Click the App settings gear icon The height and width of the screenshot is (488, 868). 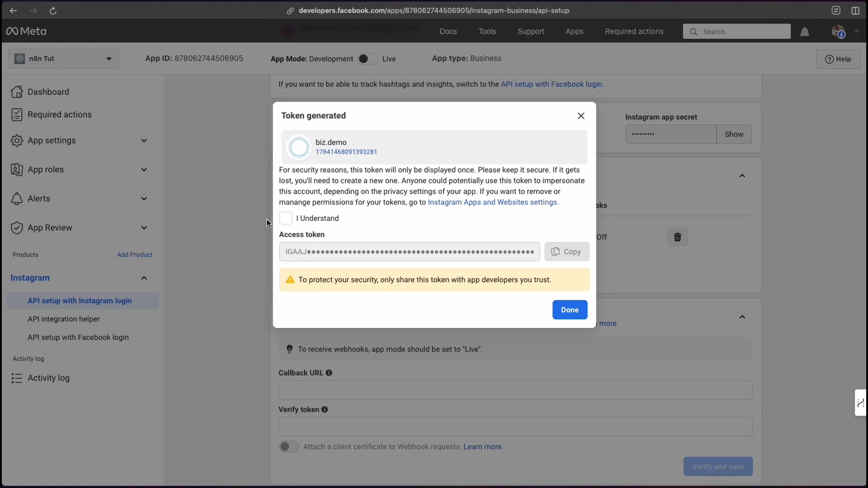[17, 141]
